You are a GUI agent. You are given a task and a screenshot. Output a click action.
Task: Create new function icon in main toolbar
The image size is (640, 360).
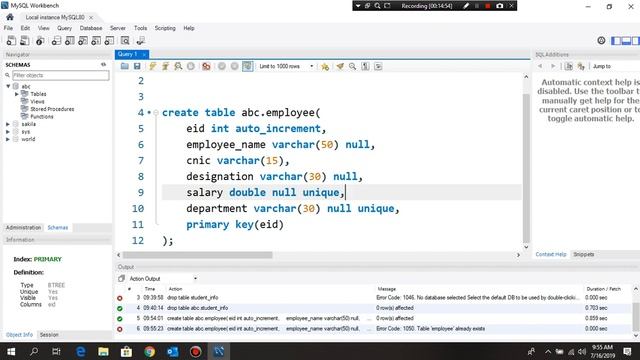[x=109, y=40]
